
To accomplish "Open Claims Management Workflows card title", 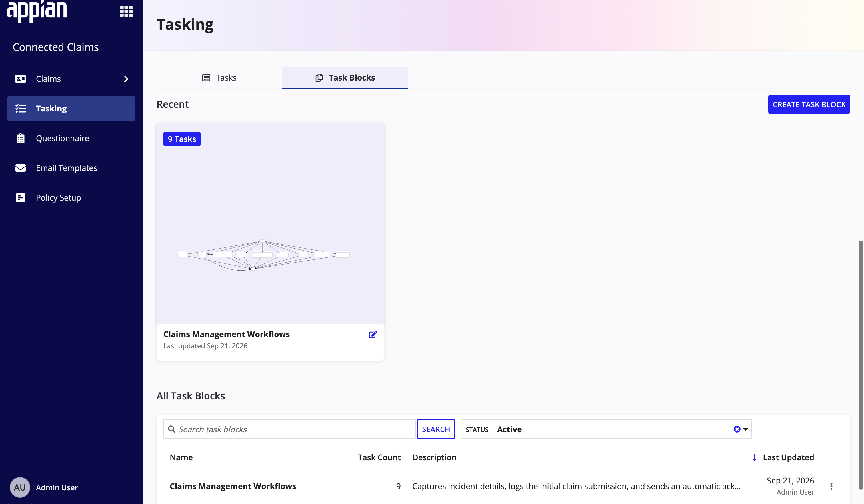I will [227, 334].
